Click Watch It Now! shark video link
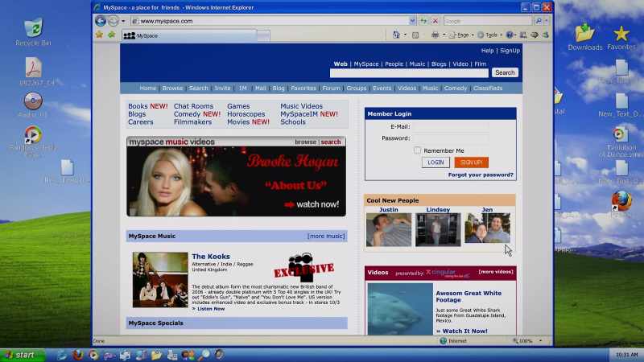This screenshot has height=362, width=644. 465,331
